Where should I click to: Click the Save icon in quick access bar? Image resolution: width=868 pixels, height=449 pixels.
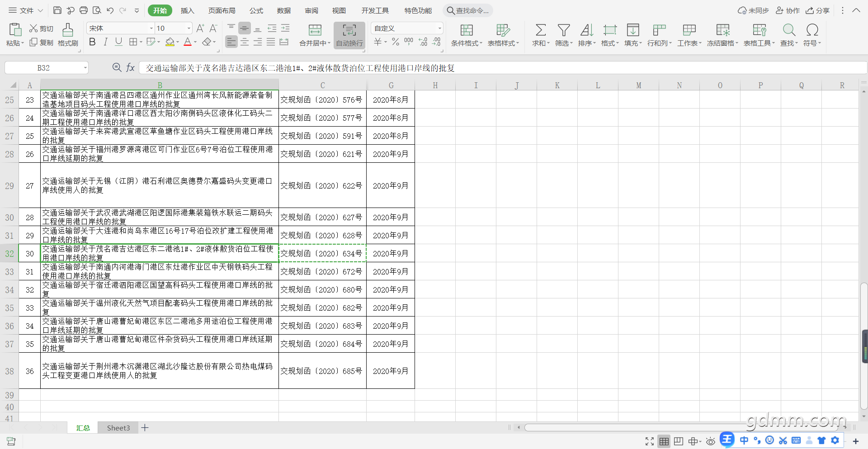pyautogui.click(x=57, y=10)
